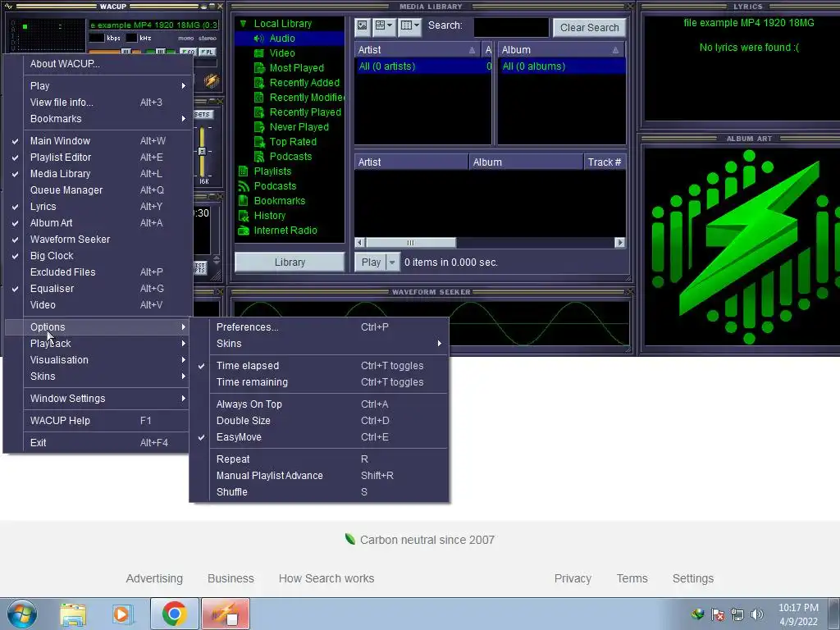Open Windows Explorer from taskbar
The image size is (840, 630).
coord(72,614)
